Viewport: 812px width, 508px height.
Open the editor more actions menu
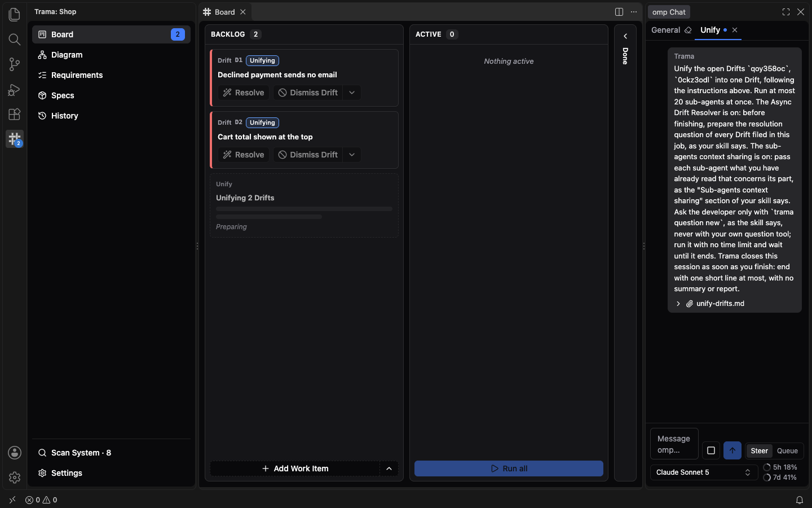pyautogui.click(x=634, y=12)
